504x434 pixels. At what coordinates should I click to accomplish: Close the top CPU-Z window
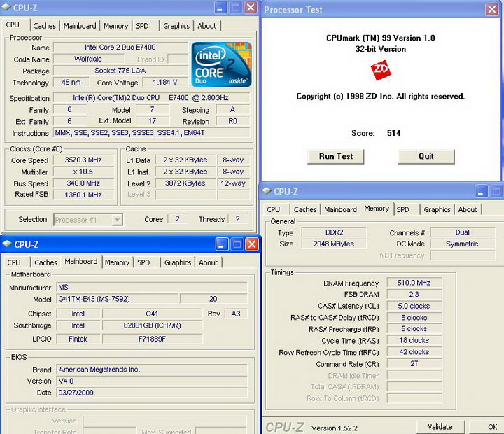(251, 8)
